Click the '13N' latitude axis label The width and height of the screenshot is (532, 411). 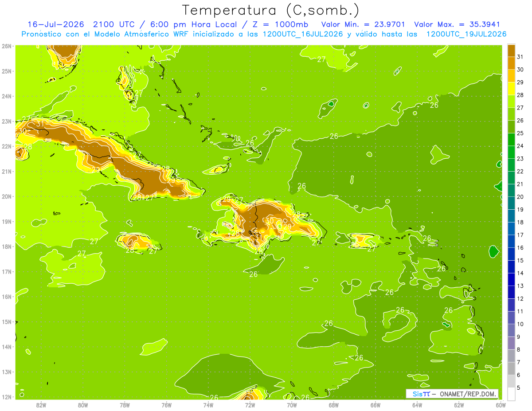click(x=7, y=372)
